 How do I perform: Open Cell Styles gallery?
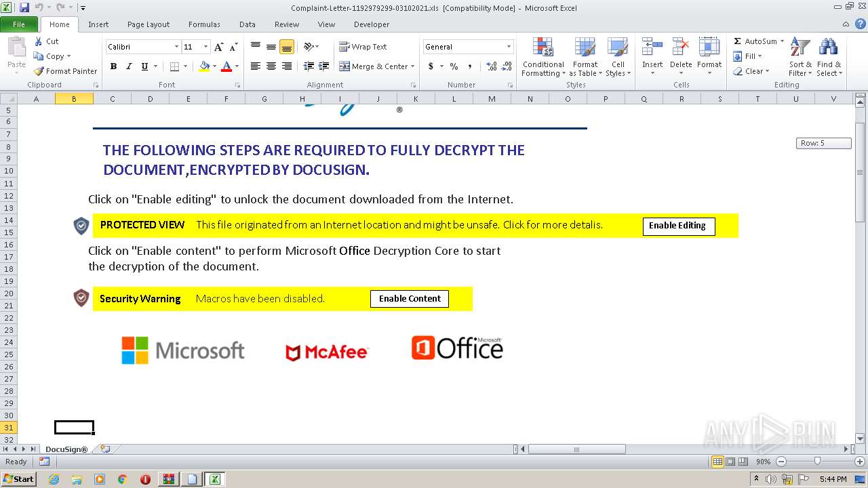point(617,57)
